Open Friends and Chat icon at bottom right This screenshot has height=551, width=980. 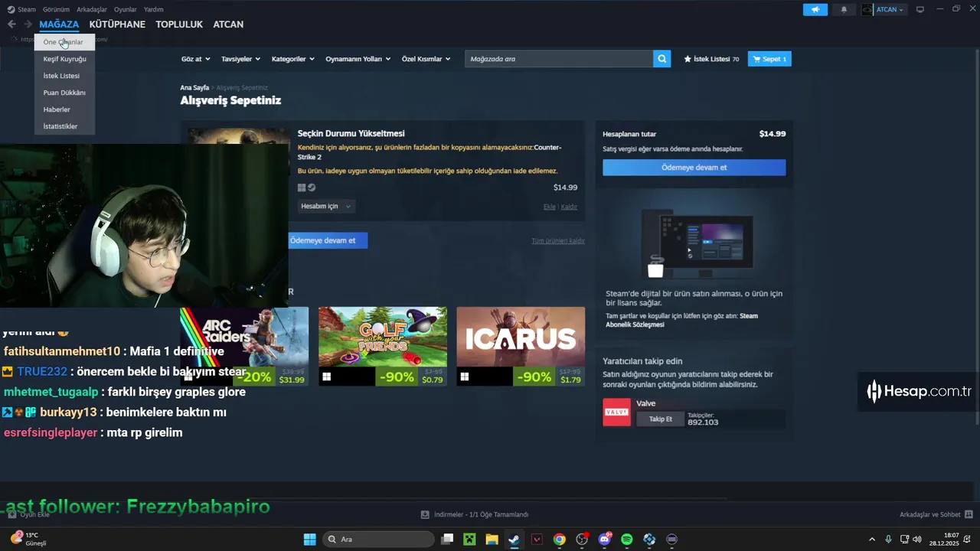969,514
